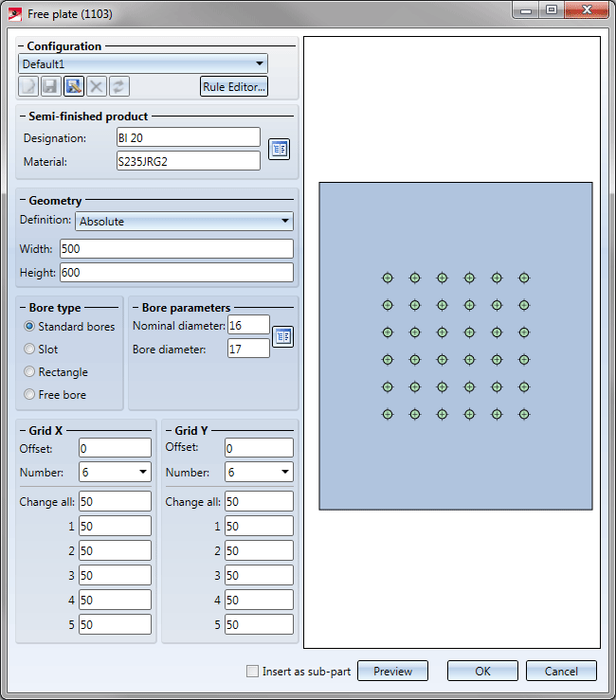Click the Designation input field
The image size is (616, 700).
[x=189, y=137]
